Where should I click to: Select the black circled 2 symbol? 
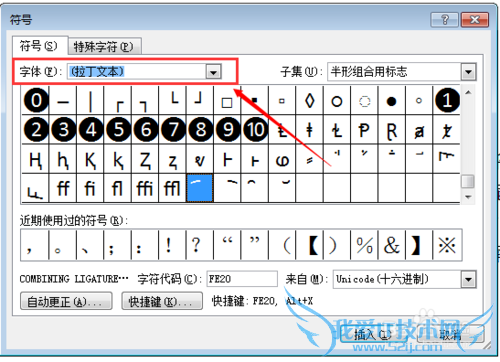[36, 130]
